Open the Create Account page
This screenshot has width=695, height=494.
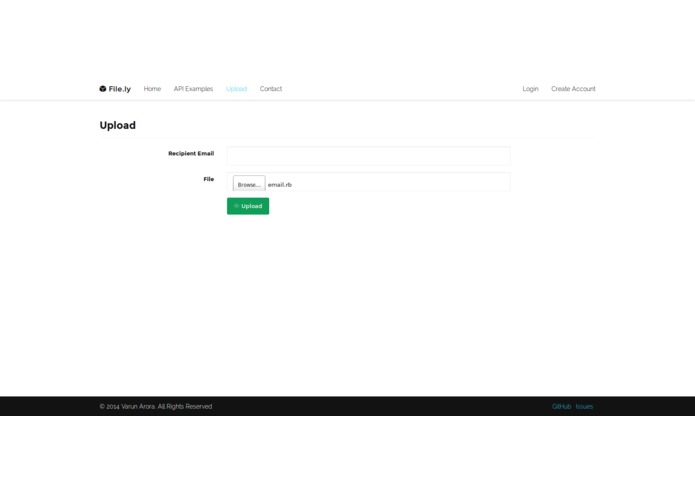(573, 89)
